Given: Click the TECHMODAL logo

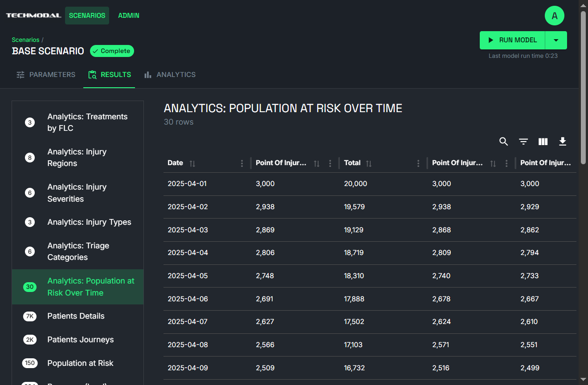Looking at the screenshot, I should tap(33, 16).
